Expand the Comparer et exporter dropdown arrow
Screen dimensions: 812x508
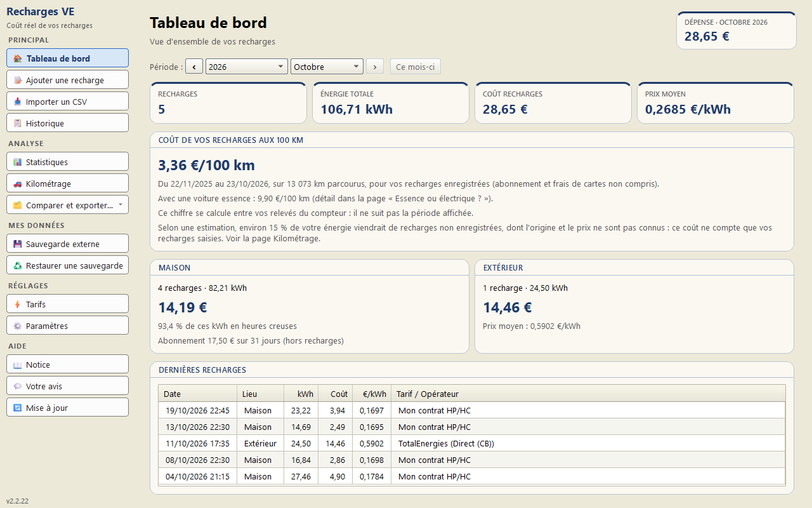click(121, 204)
